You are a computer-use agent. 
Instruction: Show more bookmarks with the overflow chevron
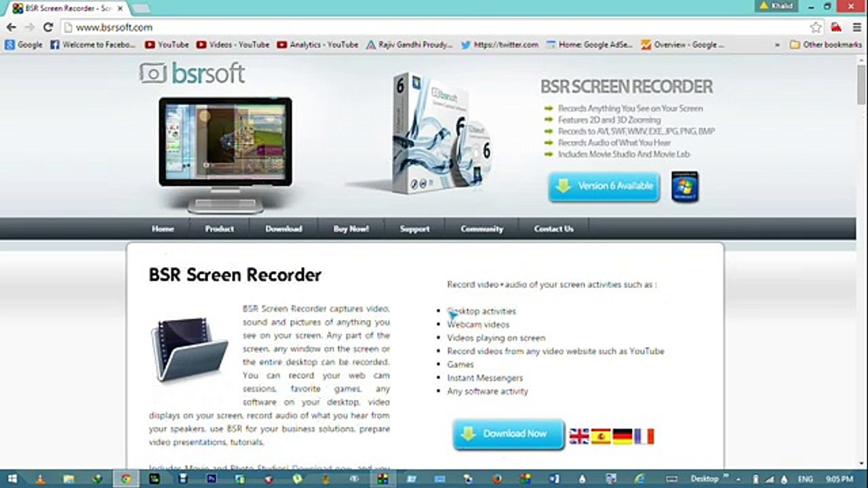777,45
